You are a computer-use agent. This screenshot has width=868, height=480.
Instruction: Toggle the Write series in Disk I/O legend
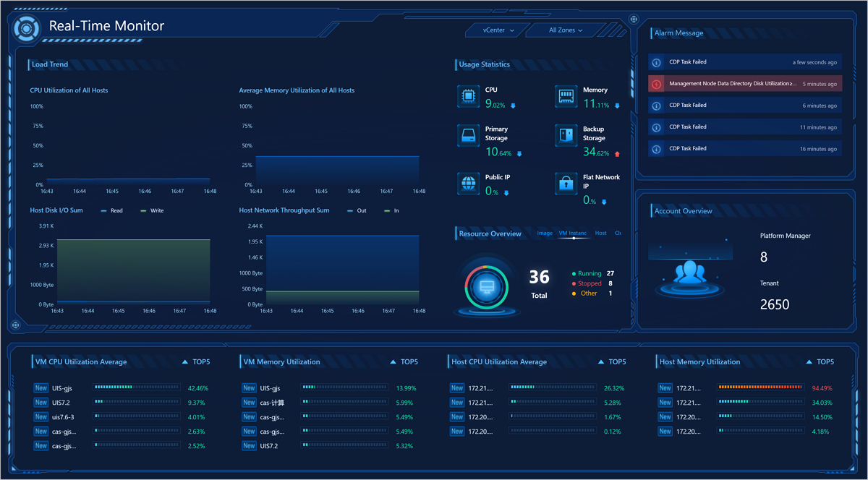(151, 211)
